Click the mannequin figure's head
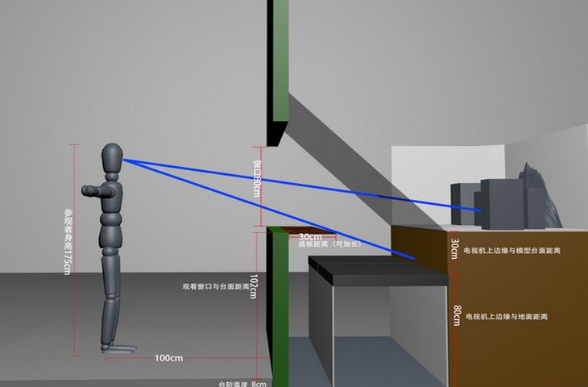Image resolution: width=588 pixels, height=387 pixels. click(112, 158)
